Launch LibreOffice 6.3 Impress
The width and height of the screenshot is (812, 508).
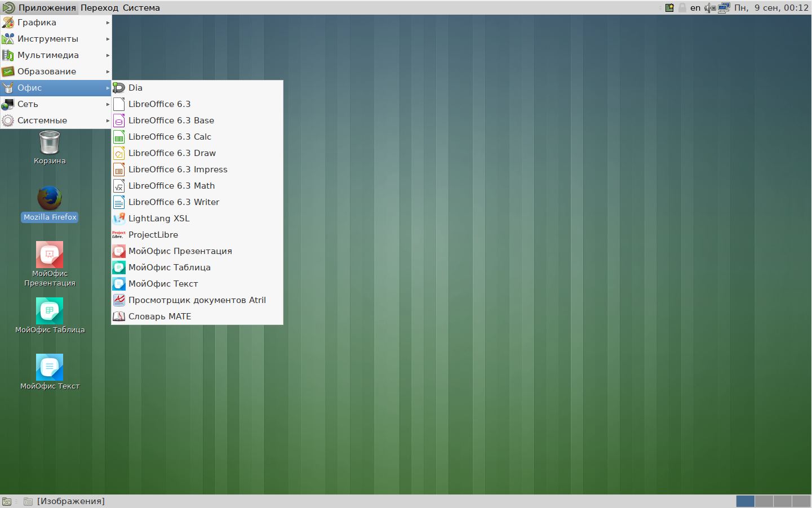197,170
